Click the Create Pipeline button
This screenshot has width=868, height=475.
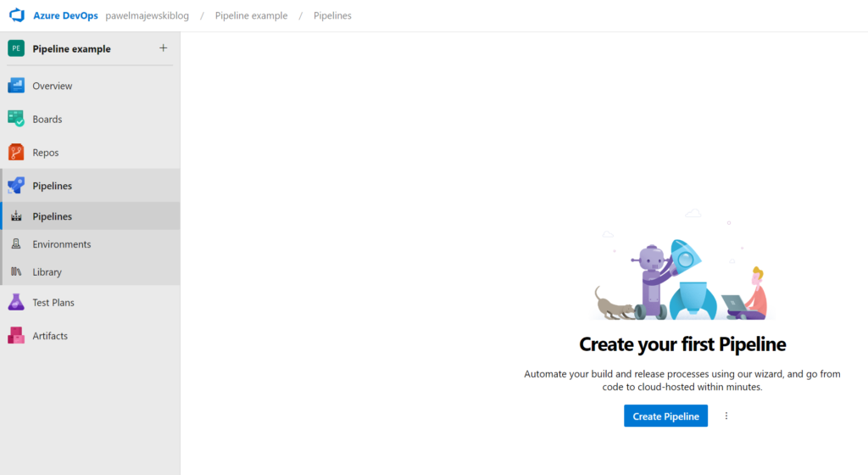666,416
